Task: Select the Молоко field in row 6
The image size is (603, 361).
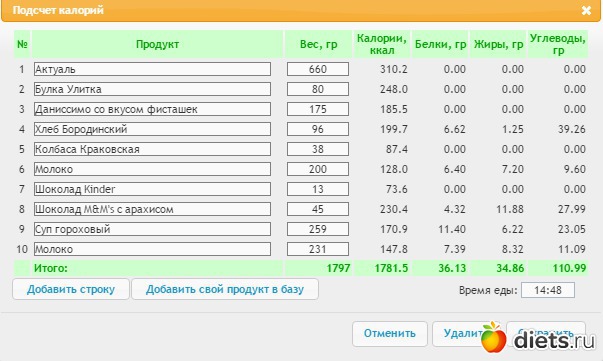Action: [152, 169]
